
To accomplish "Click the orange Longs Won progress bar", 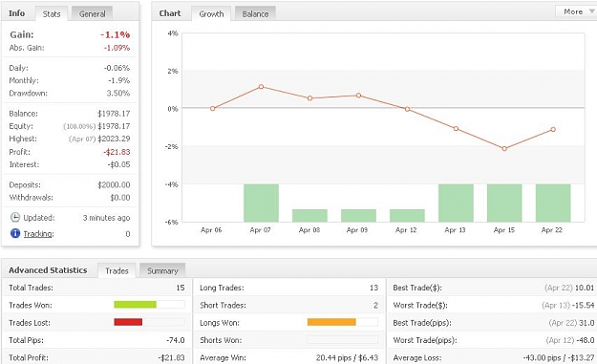I will [331, 322].
